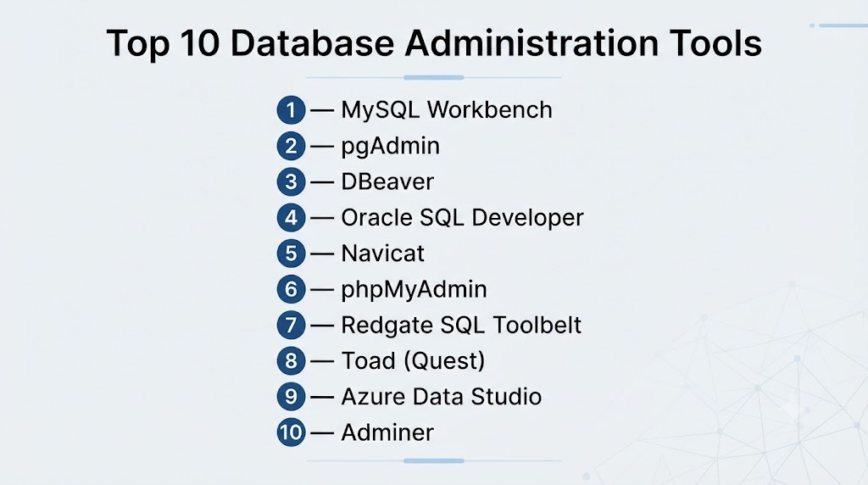Click the number 9 badge beside Azure Data Studio

[x=292, y=397]
